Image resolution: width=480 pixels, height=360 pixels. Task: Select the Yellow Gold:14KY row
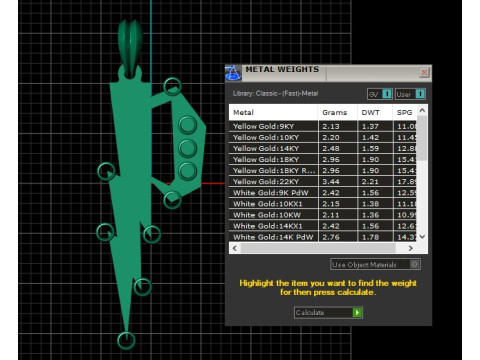pyautogui.click(x=323, y=148)
